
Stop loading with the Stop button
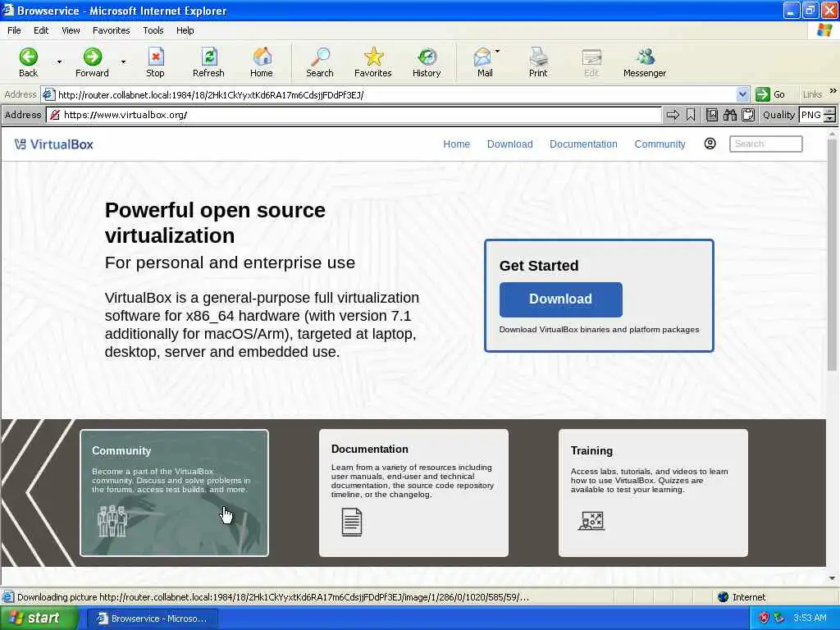pos(155,62)
